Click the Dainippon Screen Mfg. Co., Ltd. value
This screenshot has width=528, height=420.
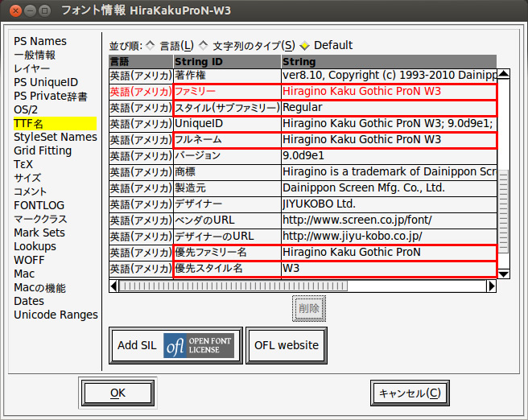coord(364,187)
